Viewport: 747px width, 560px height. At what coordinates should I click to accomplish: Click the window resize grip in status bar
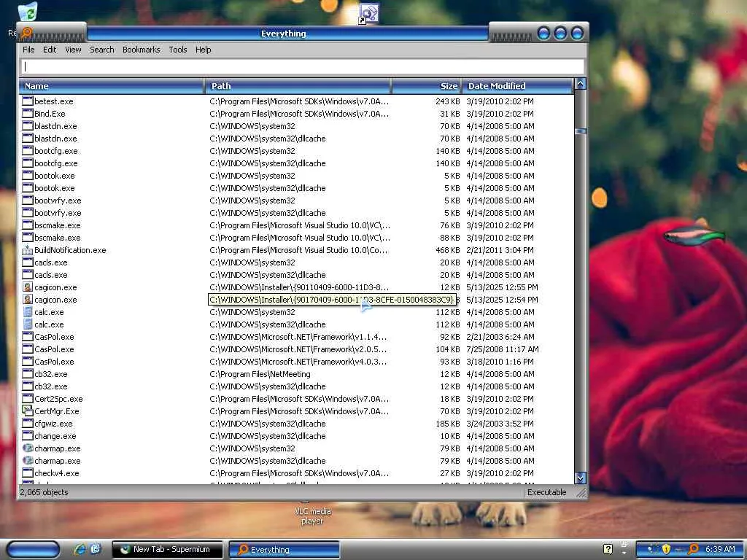[581, 494]
